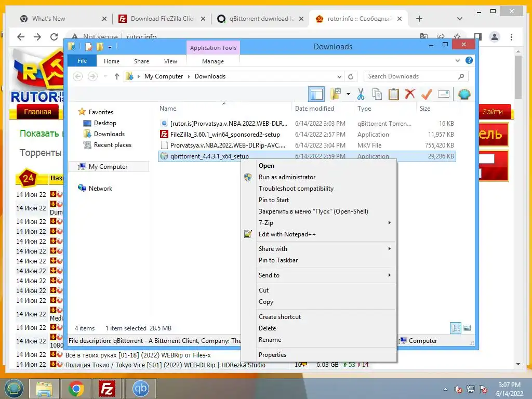Click the Start button globe on taskbar

point(13,389)
